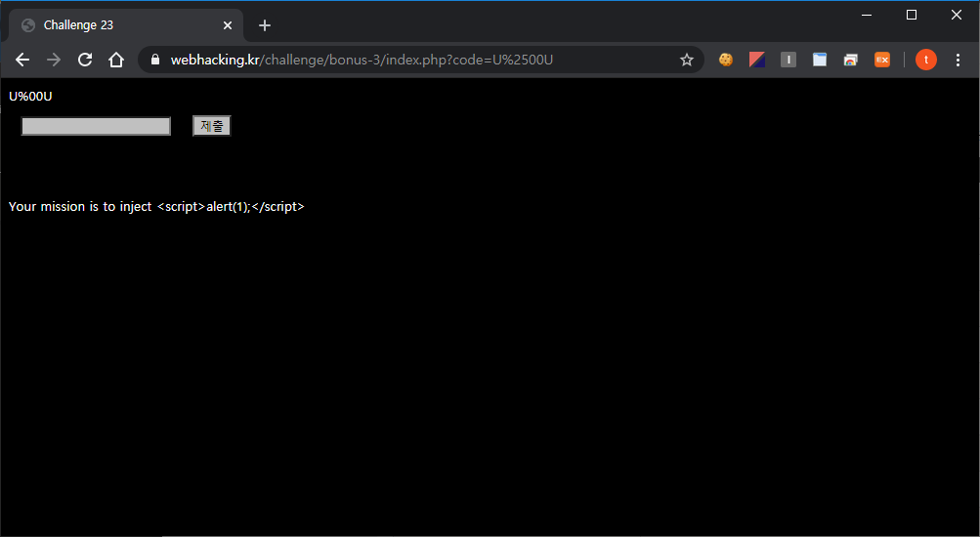Open the rainbow window extension icon
This screenshot has height=537, width=980.
[x=851, y=60]
